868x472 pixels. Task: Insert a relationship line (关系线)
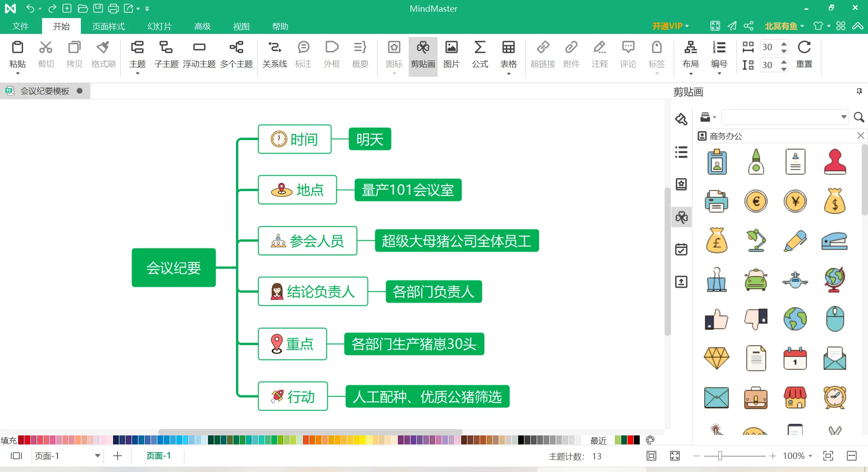pos(274,54)
